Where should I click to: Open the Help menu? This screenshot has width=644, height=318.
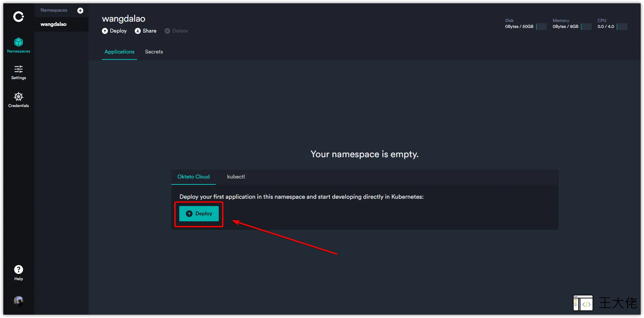point(19,273)
